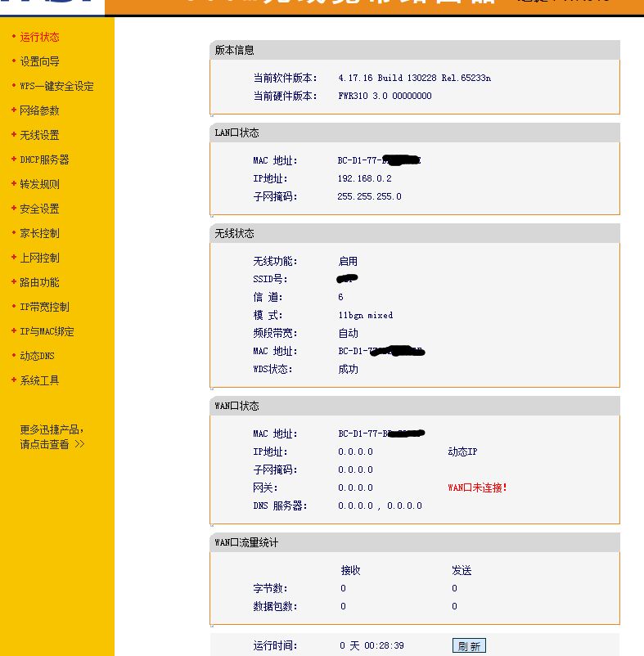
Task: Open the 动态DNS settings page
Action: coord(38,356)
